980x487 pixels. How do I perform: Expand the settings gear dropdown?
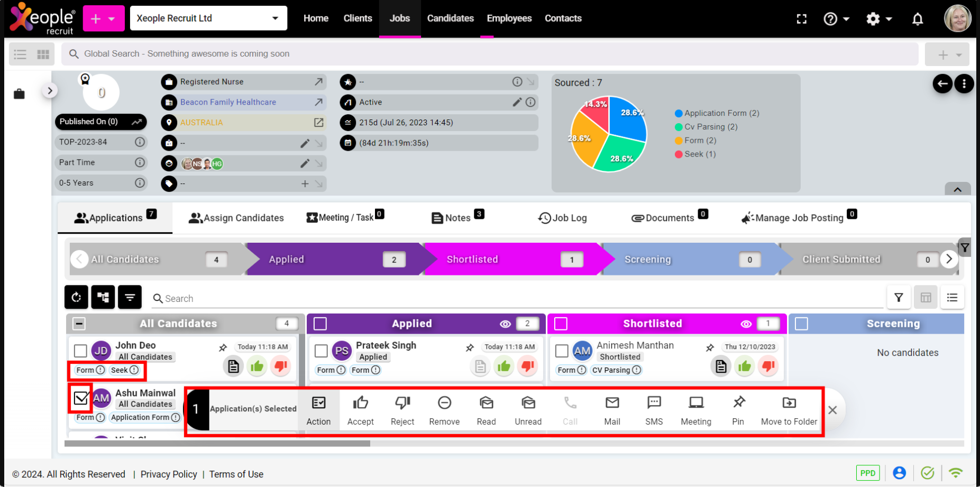pyautogui.click(x=879, y=19)
